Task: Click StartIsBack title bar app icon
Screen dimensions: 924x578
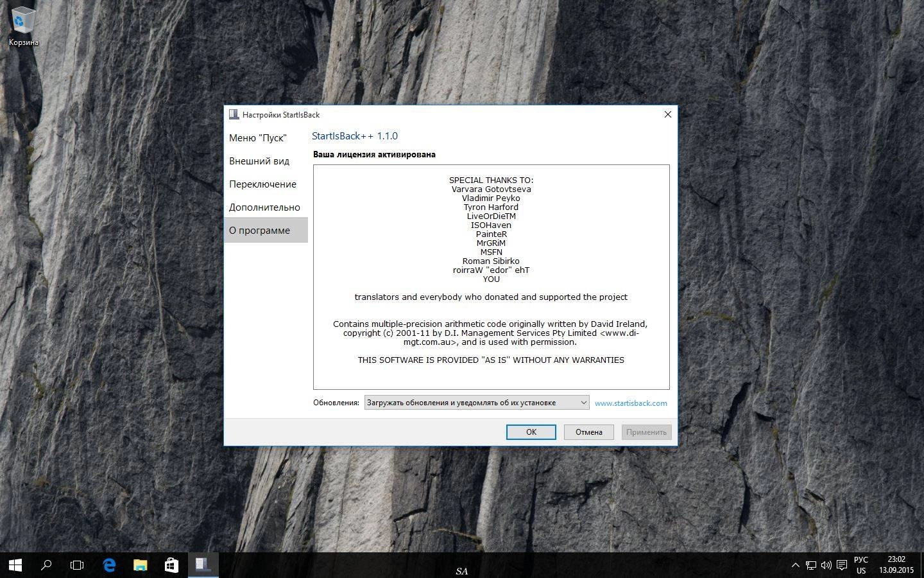Action: pyautogui.click(x=234, y=114)
